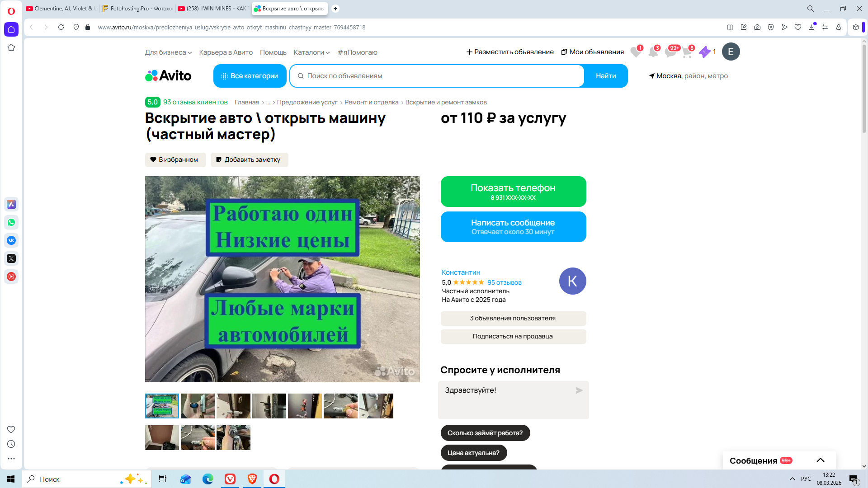Open Brave browser from Windows taskbar
This screenshot has width=868, height=488.
pyautogui.click(x=252, y=479)
